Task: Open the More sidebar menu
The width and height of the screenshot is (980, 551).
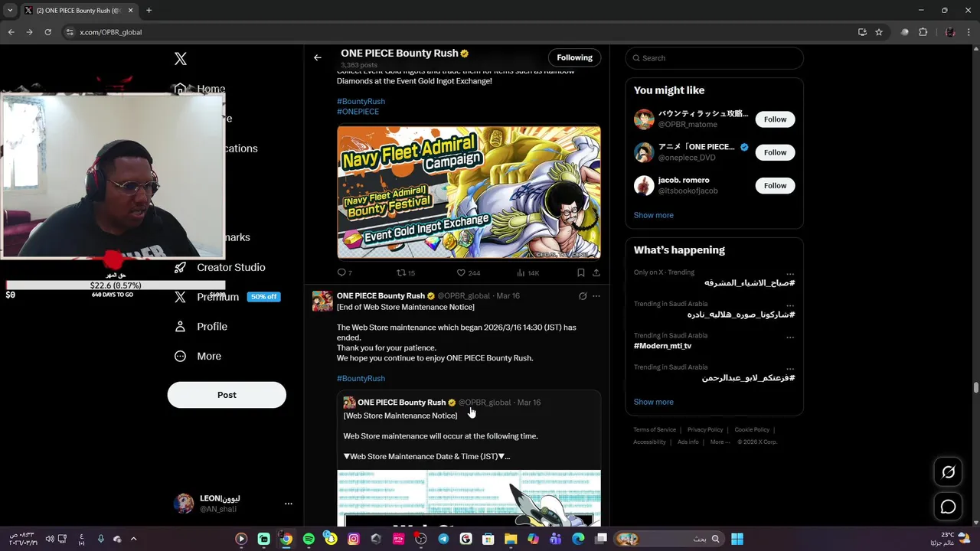Action: [198, 357]
